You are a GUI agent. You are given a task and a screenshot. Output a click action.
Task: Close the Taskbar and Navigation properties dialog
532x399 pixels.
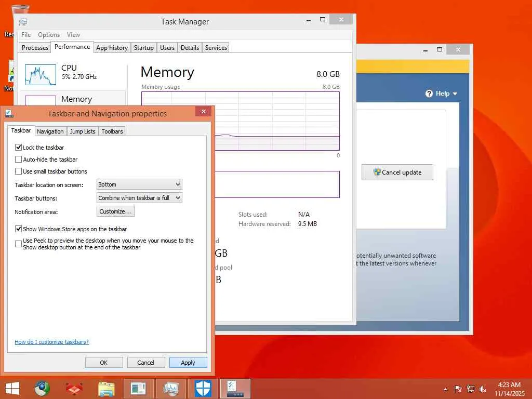click(x=203, y=111)
